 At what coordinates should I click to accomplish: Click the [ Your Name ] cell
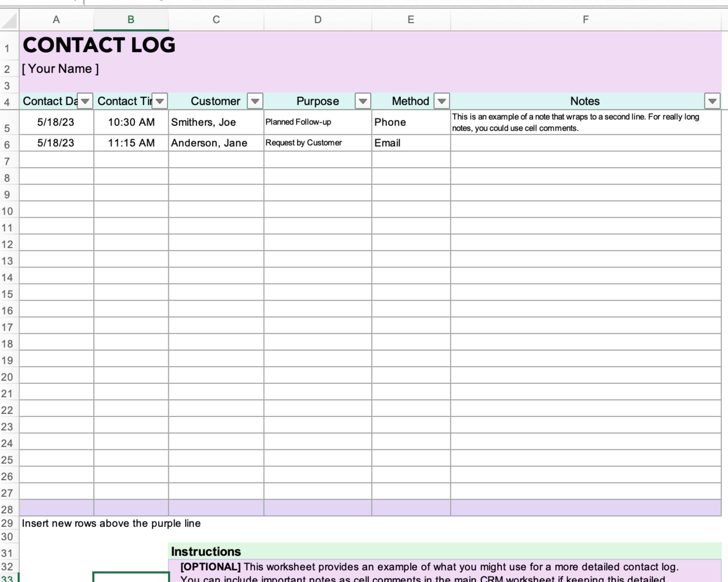click(60, 69)
